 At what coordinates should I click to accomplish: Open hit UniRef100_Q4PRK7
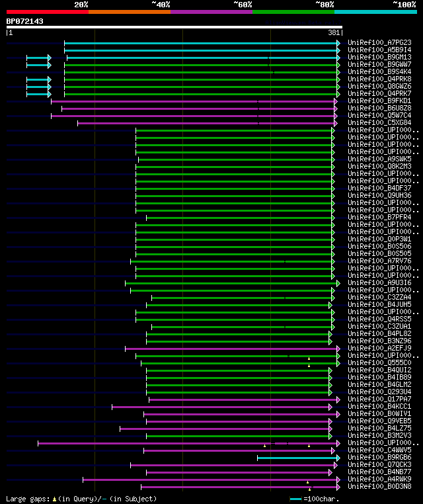tap(379, 93)
